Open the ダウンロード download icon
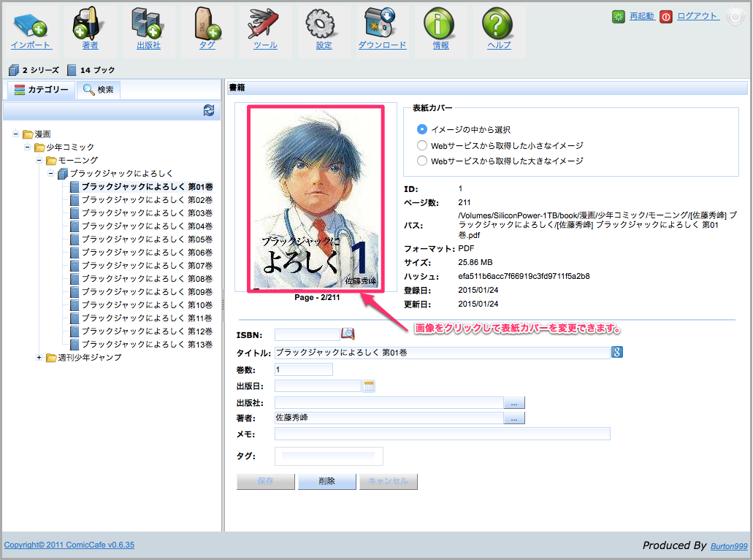This screenshot has width=753, height=560. coord(381,23)
